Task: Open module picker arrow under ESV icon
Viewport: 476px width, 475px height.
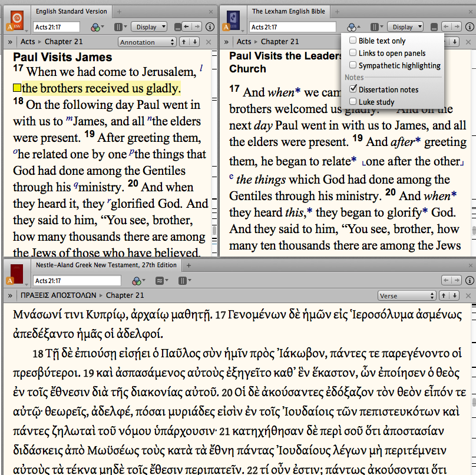Action: (27, 31)
